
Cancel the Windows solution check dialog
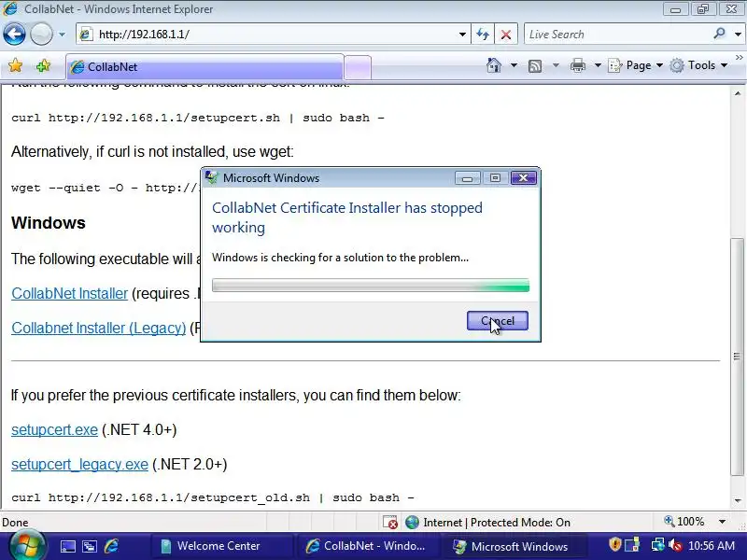[x=498, y=321]
